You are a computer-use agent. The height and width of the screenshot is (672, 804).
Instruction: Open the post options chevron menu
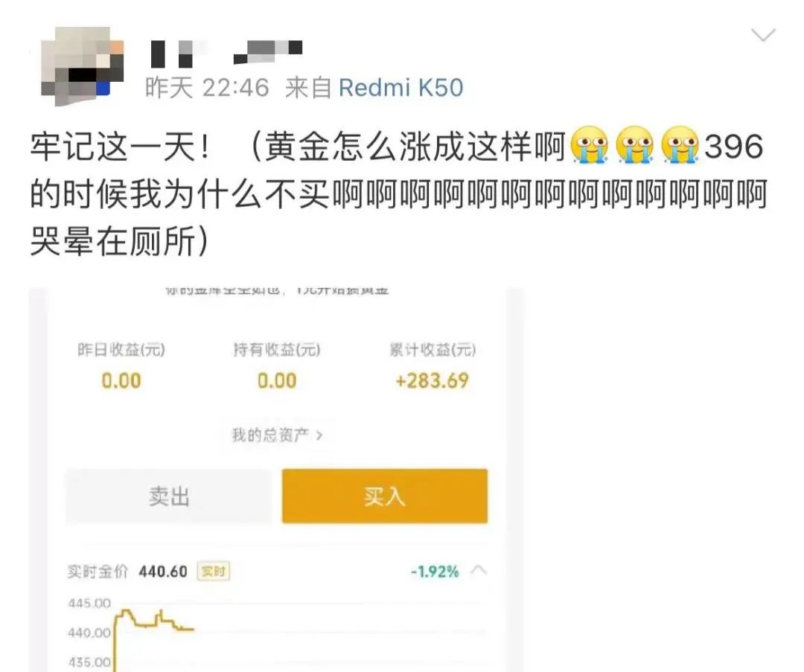pos(763,35)
